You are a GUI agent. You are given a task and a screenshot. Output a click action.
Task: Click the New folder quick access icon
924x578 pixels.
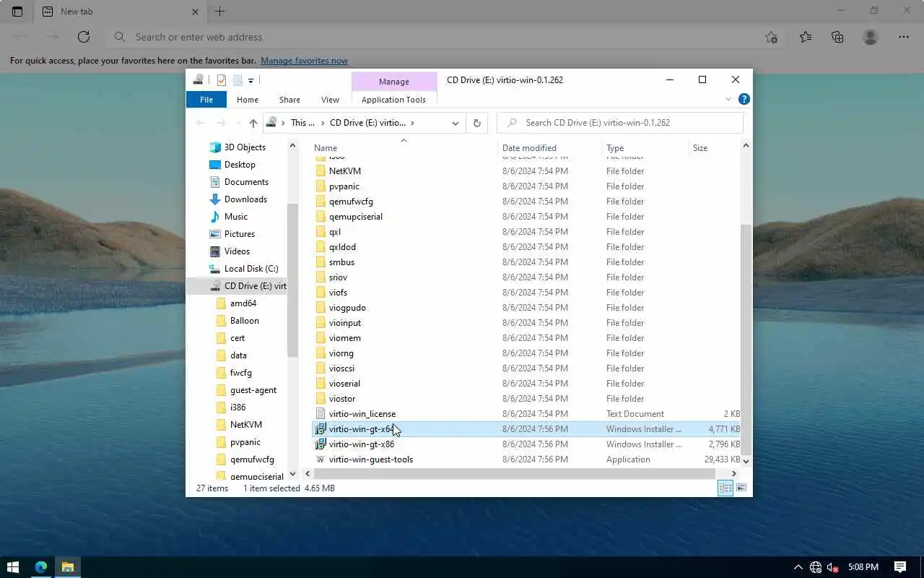tap(237, 80)
